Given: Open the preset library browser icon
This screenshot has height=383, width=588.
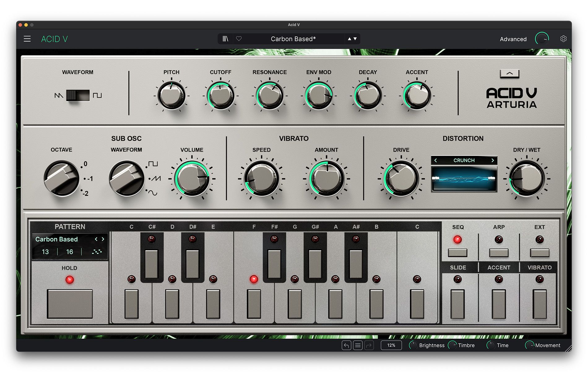Looking at the screenshot, I should tap(225, 39).
